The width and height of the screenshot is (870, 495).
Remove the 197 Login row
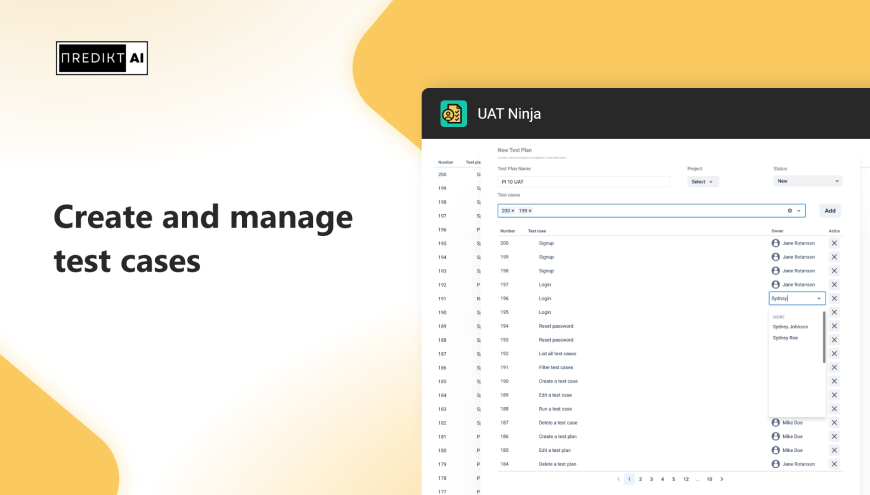(x=834, y=285)
